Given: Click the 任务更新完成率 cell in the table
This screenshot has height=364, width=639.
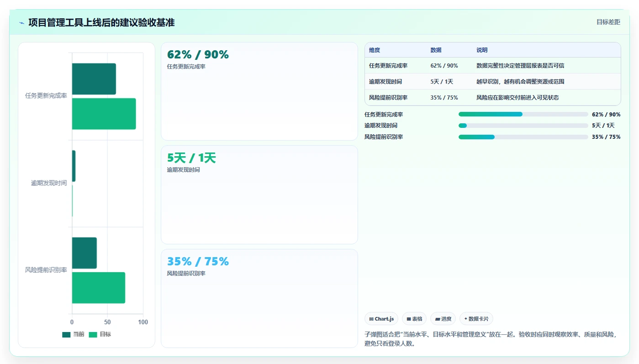Looking at the screenshot, I should pos(388,66).
